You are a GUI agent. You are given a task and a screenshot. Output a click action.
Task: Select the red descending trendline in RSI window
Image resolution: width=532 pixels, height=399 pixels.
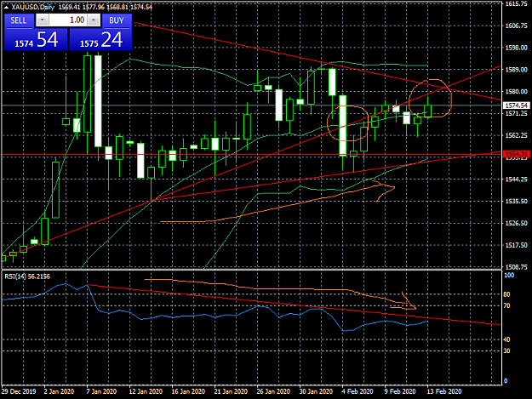point(295,305)
